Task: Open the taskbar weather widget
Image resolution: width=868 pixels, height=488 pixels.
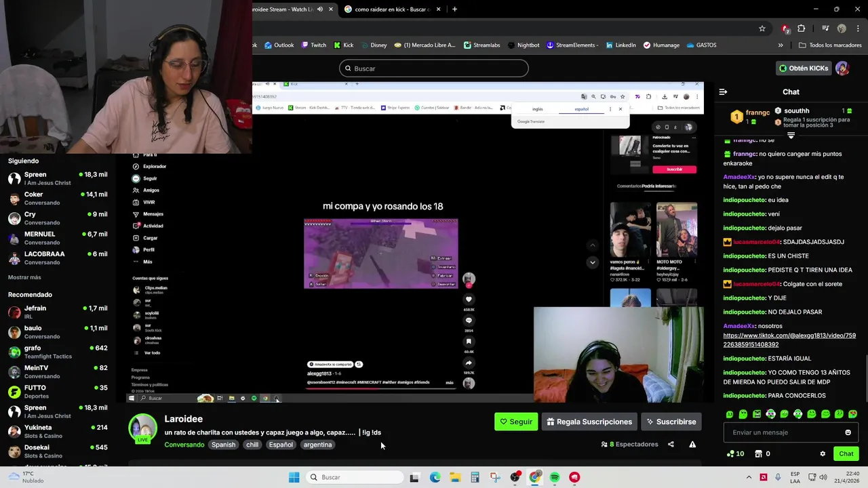Action: (25, 477)
